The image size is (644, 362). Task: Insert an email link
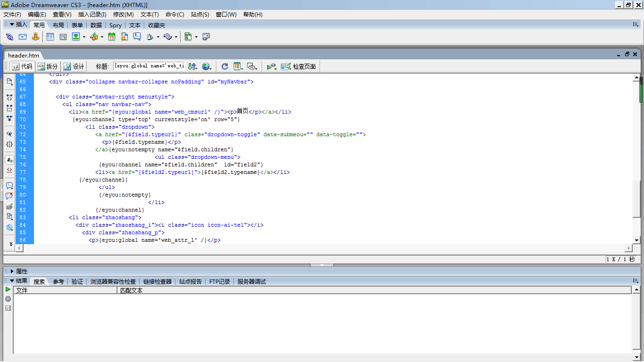pos(23,37)
